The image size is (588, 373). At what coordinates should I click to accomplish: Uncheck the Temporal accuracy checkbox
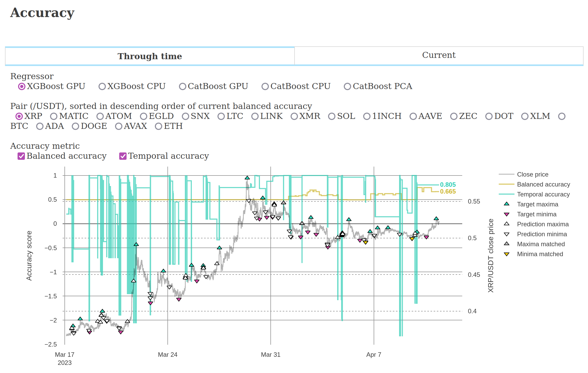123,156
